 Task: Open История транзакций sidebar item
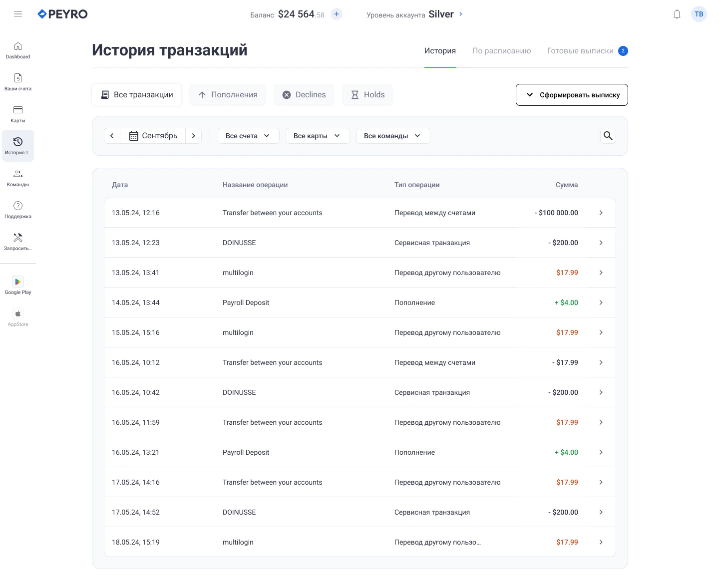coord(18,146)
